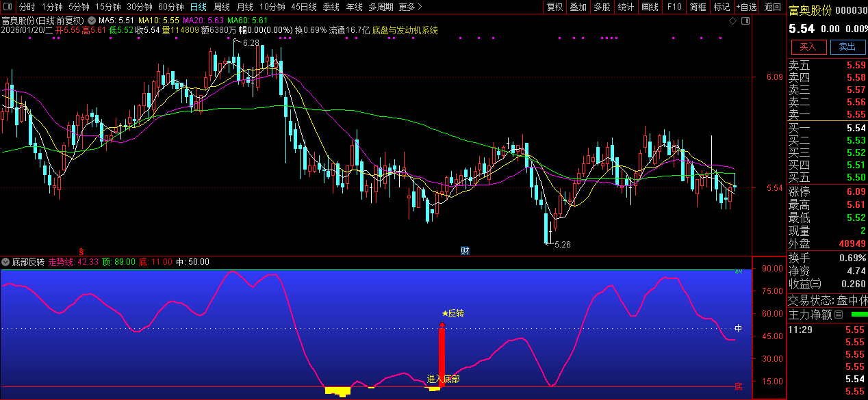The image size is (868, 400).
Task: Add the stock via +自选 button
Action: pyautogui.click(x=747, y=7)
